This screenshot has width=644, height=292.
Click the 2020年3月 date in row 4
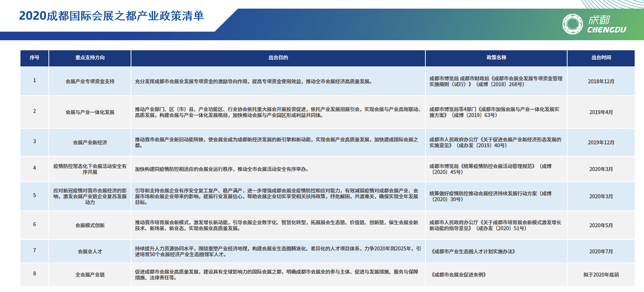(601, 169)
